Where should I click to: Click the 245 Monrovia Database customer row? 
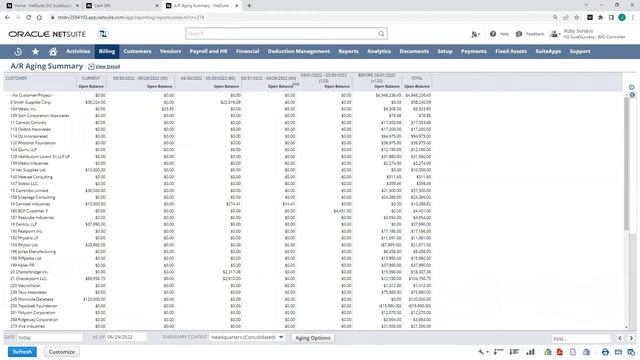220,299
